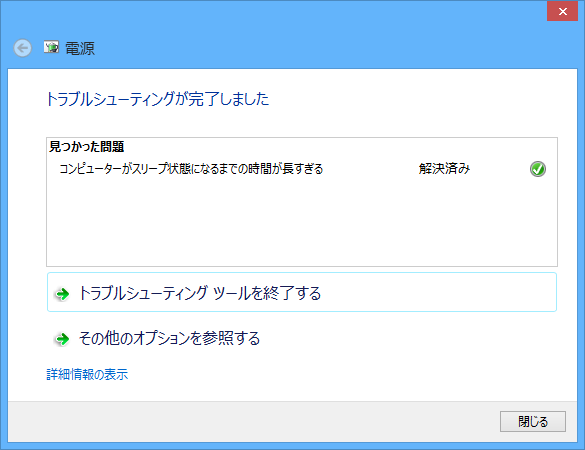Click the 見つかった問題 heading

click(x=87, y=147)
